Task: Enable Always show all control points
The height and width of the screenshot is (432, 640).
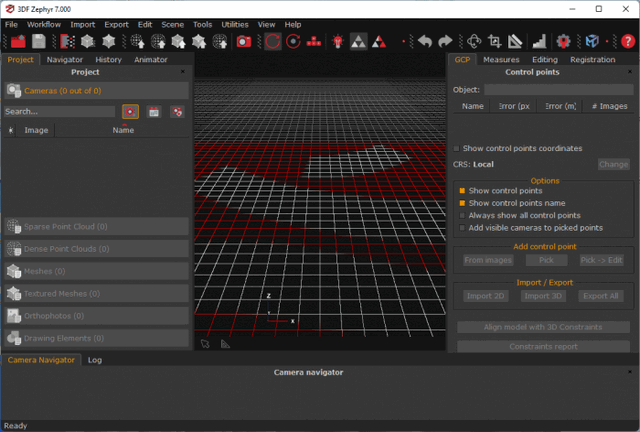Action: coord(462,215)
